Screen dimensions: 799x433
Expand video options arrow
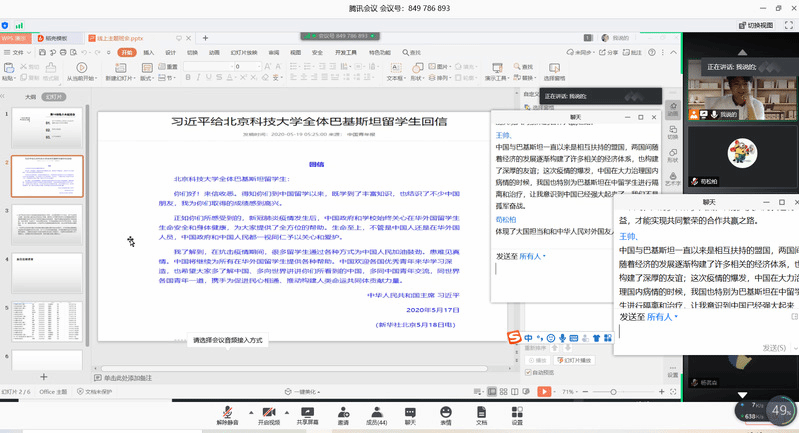coord(286,413)
